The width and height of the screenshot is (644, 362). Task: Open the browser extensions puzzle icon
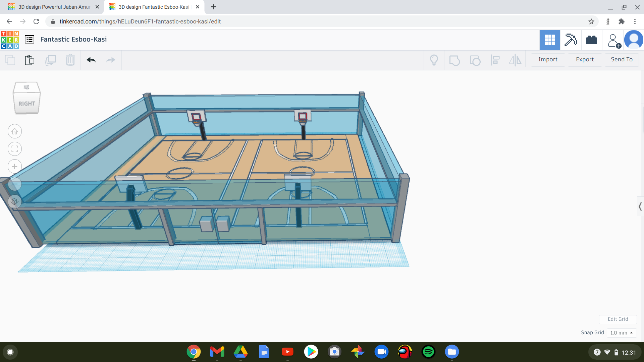[x=621, y=22]
